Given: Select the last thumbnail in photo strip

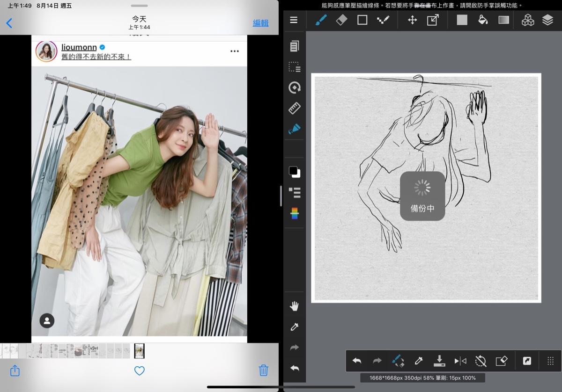Looking at the screenshot, I should [x=139, y=351].
